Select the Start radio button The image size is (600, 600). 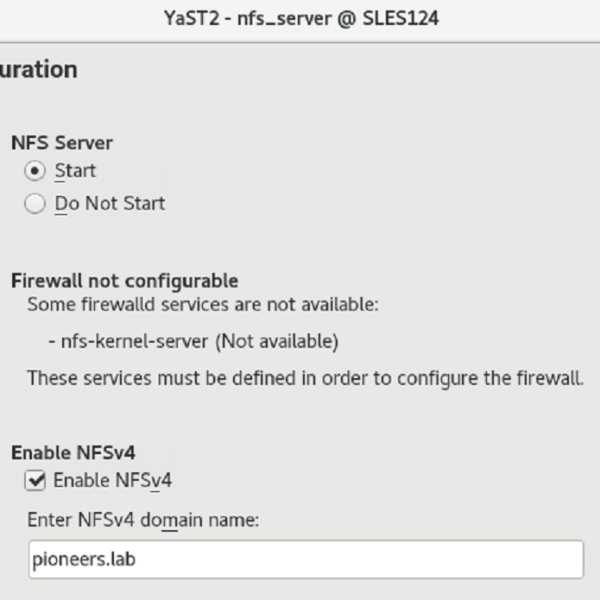coord(36,171)
